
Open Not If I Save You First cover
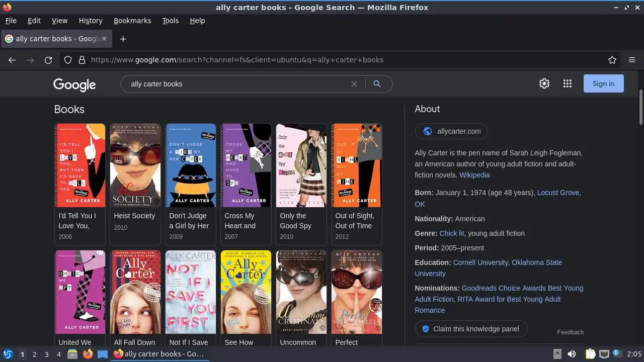coord(191,292)
